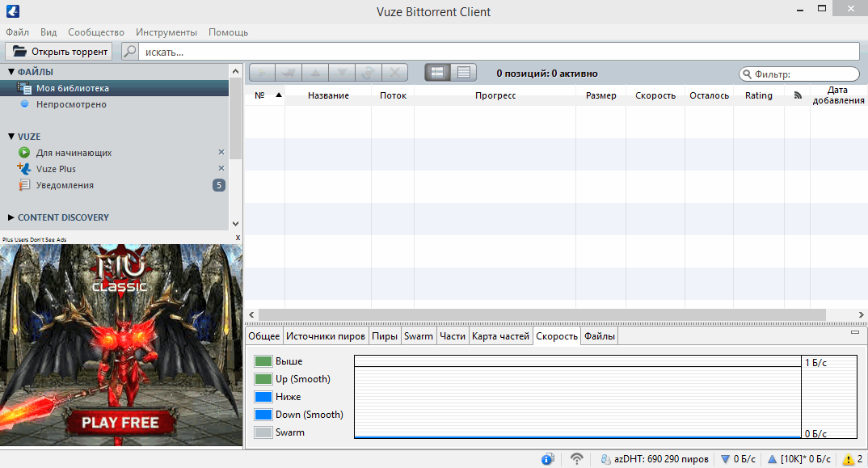
Task: Close the Vuze Plus sidebar entry
Action: pos(221,168)
